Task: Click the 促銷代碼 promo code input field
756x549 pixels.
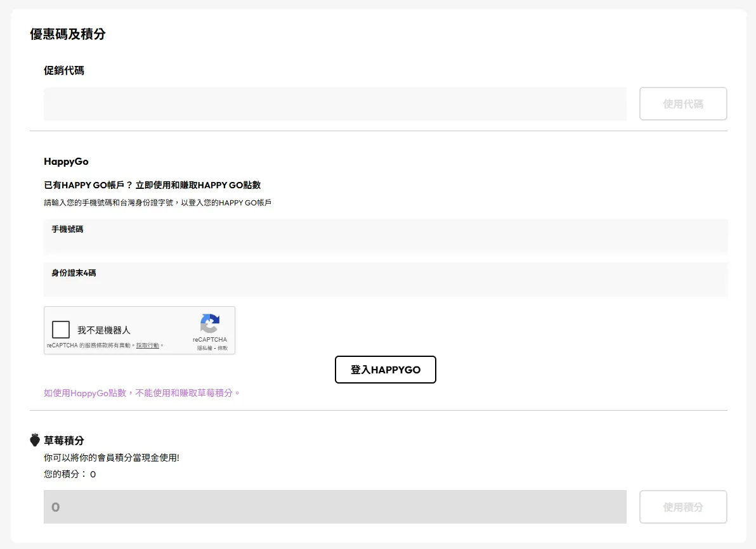Action: 335,104
